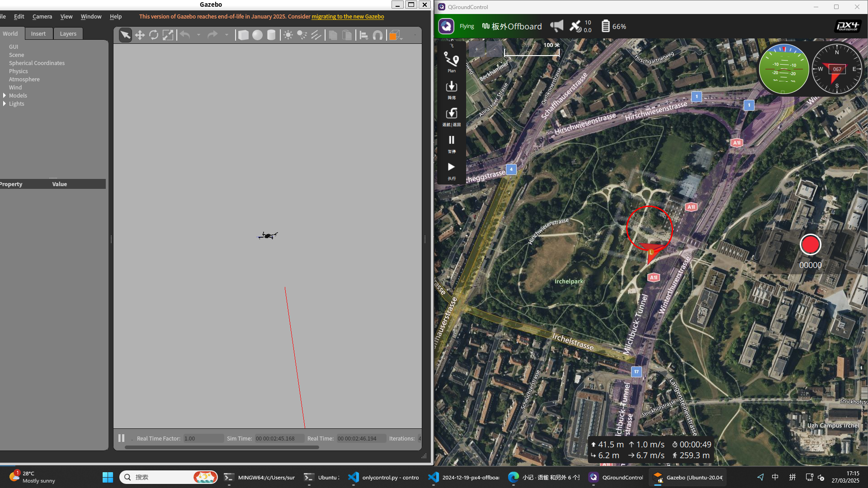The image size is (868, 488).
Task: Activate the scale mode tool in Gazebo
Action: click(x=168, y=35)
